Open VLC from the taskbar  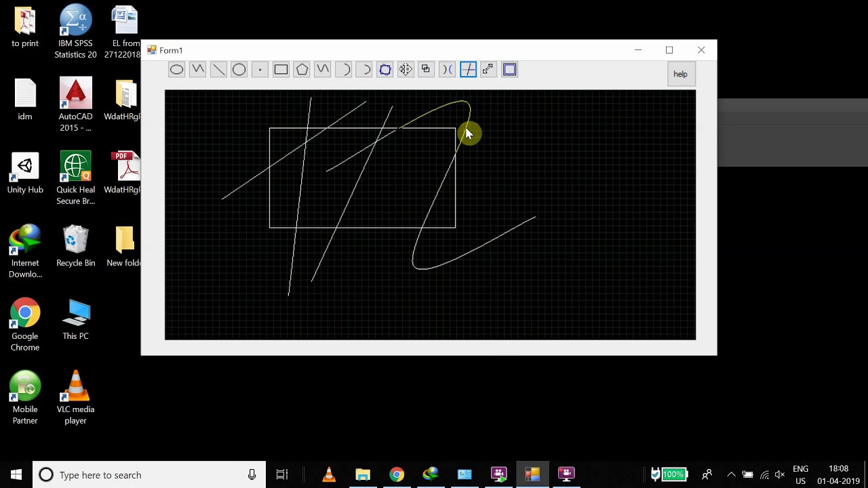[x=329, y=474]
